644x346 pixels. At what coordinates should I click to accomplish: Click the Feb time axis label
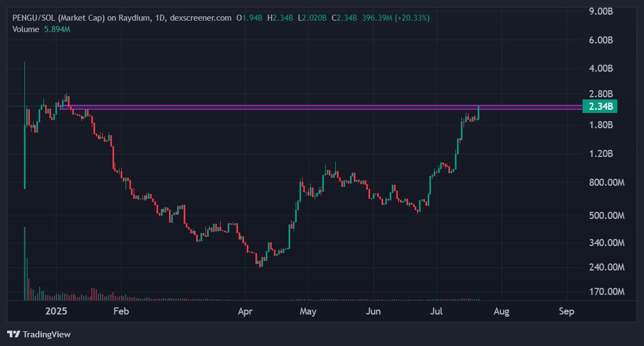[x=121, y=311]
